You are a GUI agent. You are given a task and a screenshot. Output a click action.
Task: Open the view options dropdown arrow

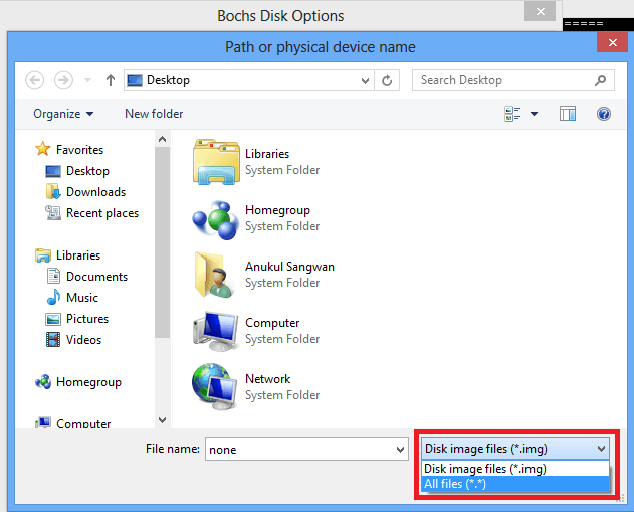coord(534,114)
